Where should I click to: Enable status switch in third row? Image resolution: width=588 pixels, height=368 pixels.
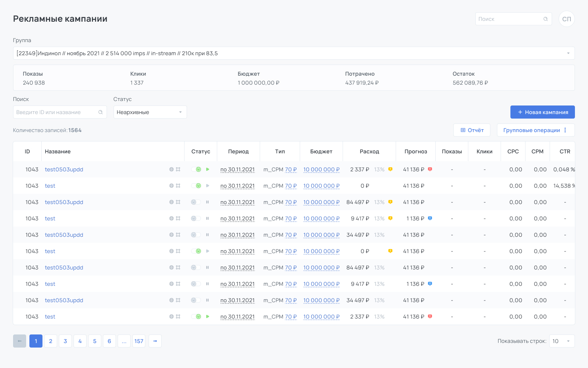pyautogui.click(x=196, y=202)
